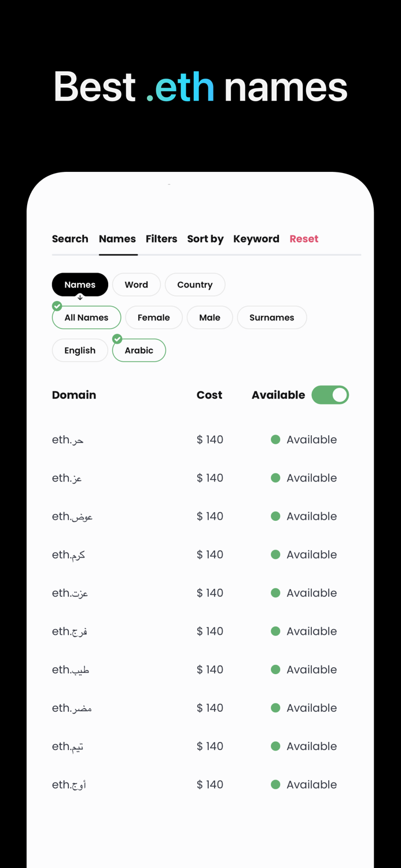
Task: Click the availability dot next to كرم.eth
Action: click(275, 554)
